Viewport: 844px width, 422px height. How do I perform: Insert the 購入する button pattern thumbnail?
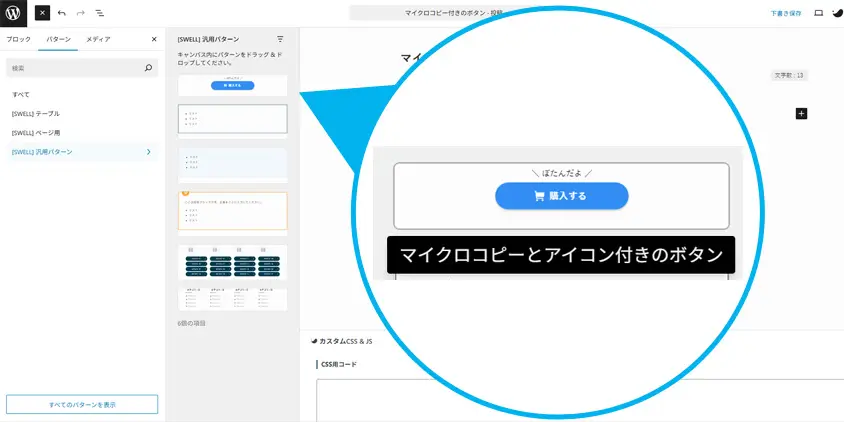[x=233, y=86]
